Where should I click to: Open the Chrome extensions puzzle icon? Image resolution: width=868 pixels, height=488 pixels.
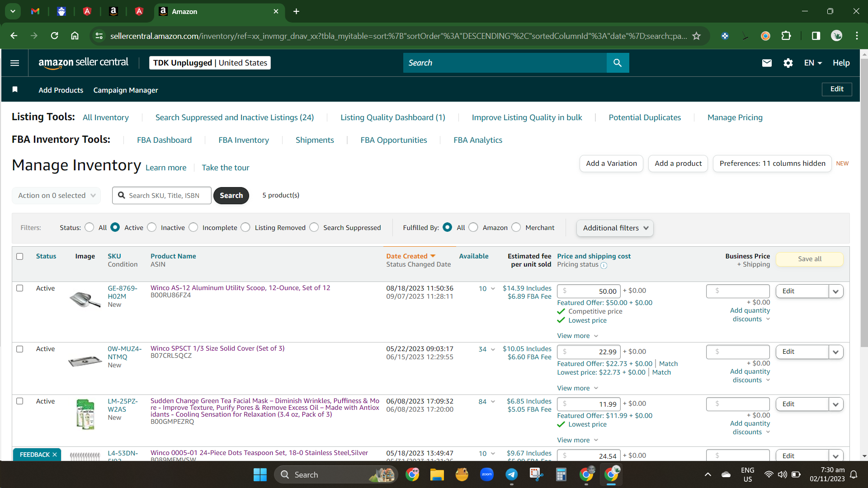[786, 36]
